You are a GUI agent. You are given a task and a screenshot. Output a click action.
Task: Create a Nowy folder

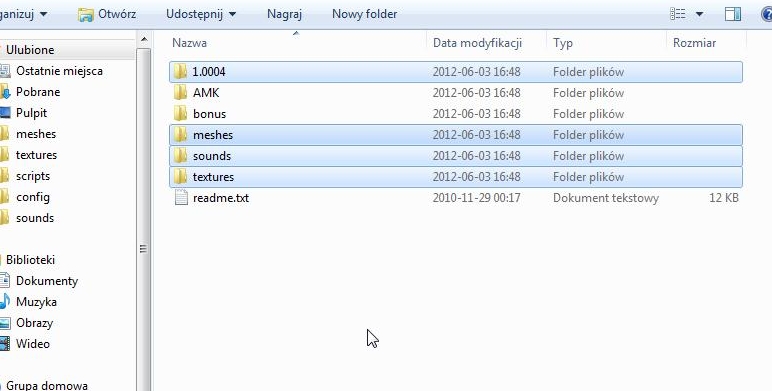point(364,14)
